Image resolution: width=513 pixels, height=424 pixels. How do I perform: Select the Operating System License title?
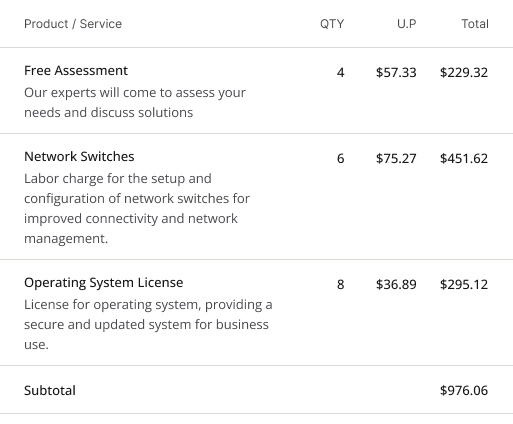[x=104, y=283]
